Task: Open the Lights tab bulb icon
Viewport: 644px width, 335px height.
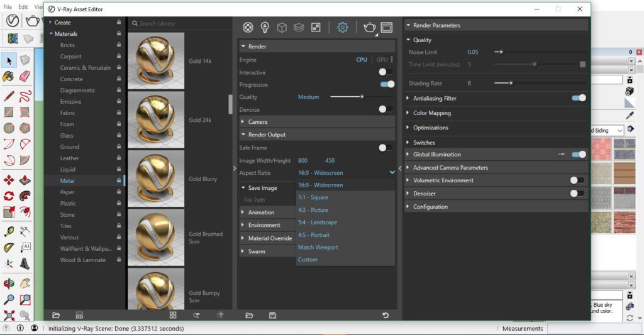Action: coord(265,28)
